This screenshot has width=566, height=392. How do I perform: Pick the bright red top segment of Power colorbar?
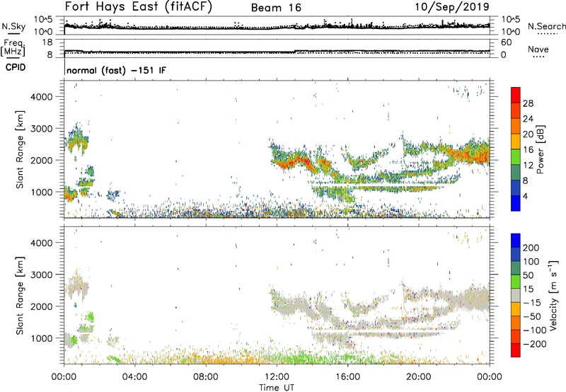pos(516,95)
